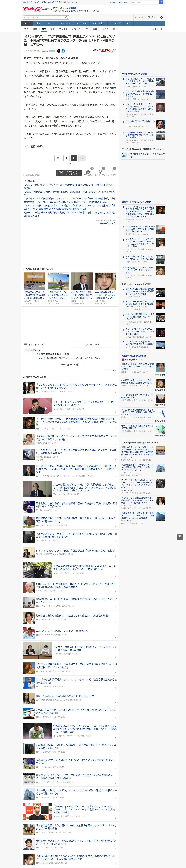The image size is (186, 868).
Task: Select the 経済 category
Action: (x=52, y=29)
